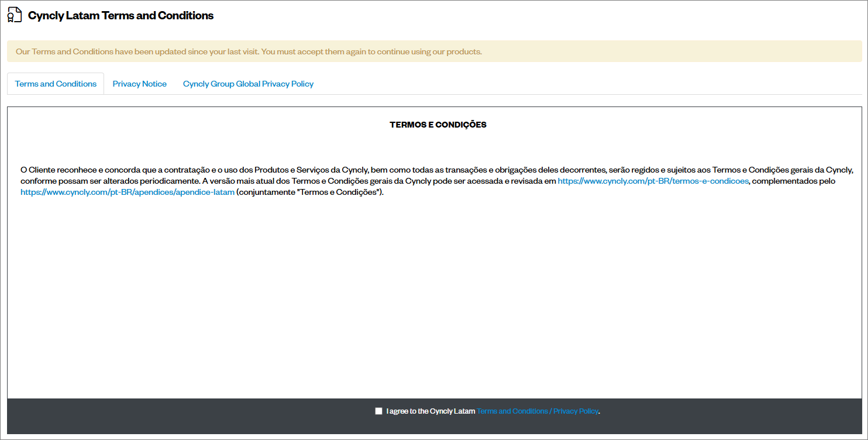Click the Cyncly Latam Terms and Conditions heading

(x=121, y=16)
